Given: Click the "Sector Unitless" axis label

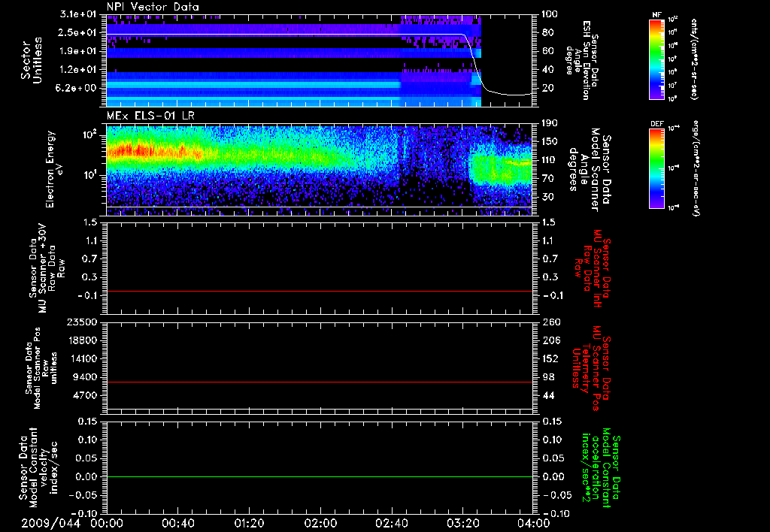Looking at the screenshot, I should tap(32, 60).
